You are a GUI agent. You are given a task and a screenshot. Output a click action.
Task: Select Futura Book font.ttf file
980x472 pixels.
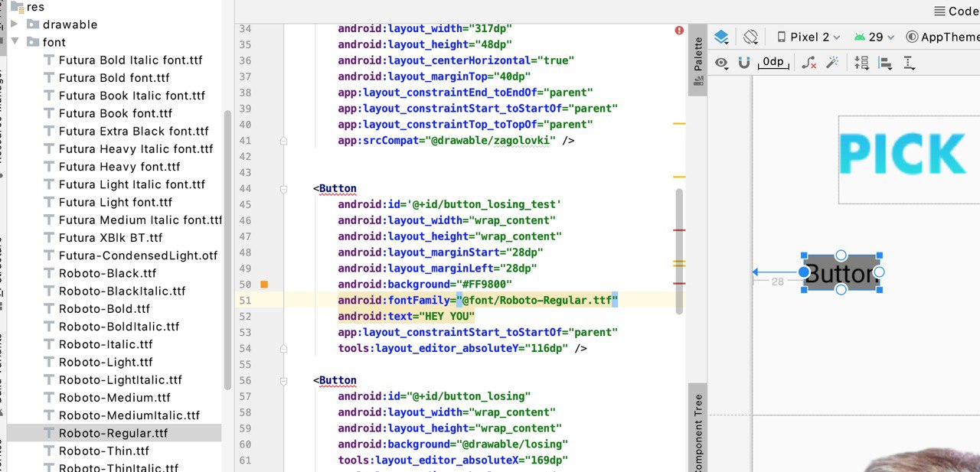point(116,113)
